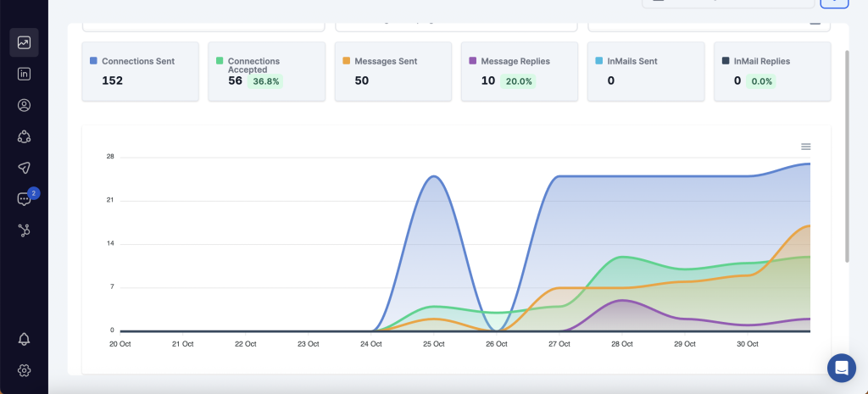
Task: Click the 25 Oct connections peak on chart
Action: click(x=433, y=177)
